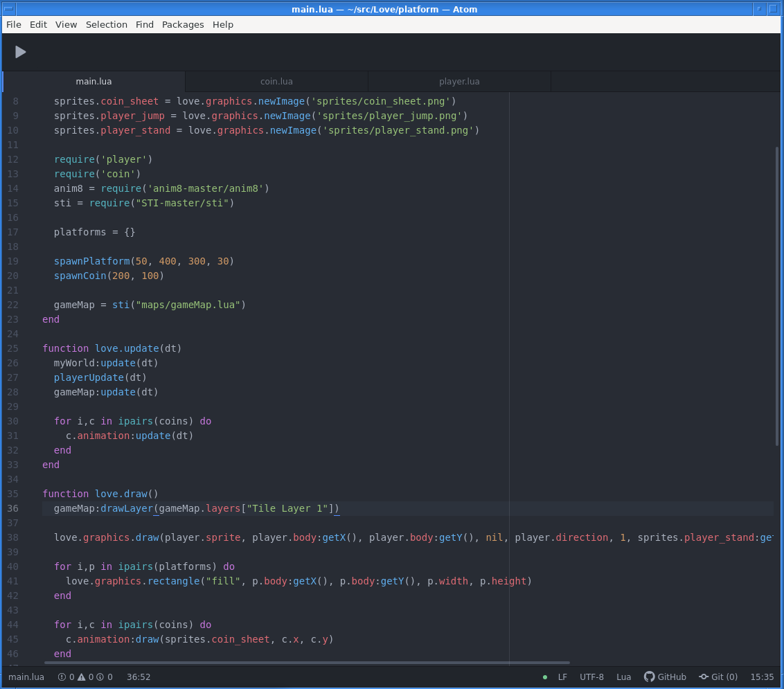Click line number 36 in the gutter
784x689 pixels.
coord(12,508)
